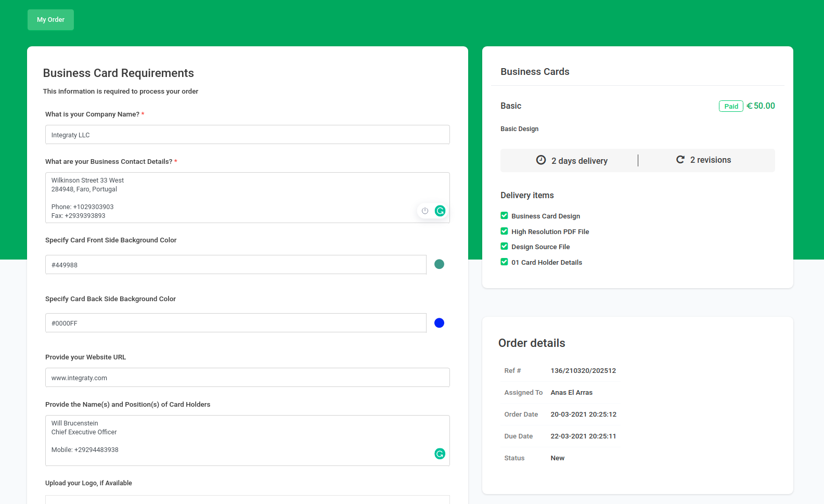Viewport: 824px width, 504px height.
Task: Toggle the Design Source File checkbox
Action: [x=504, y=246]
